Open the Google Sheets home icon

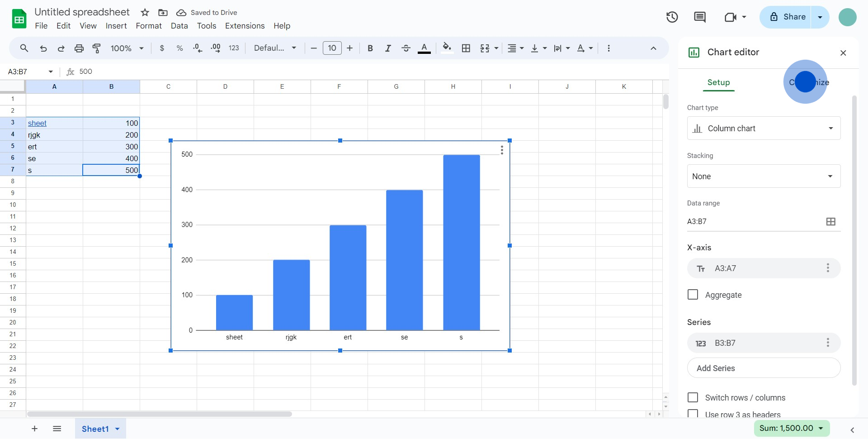click(19, 19)
